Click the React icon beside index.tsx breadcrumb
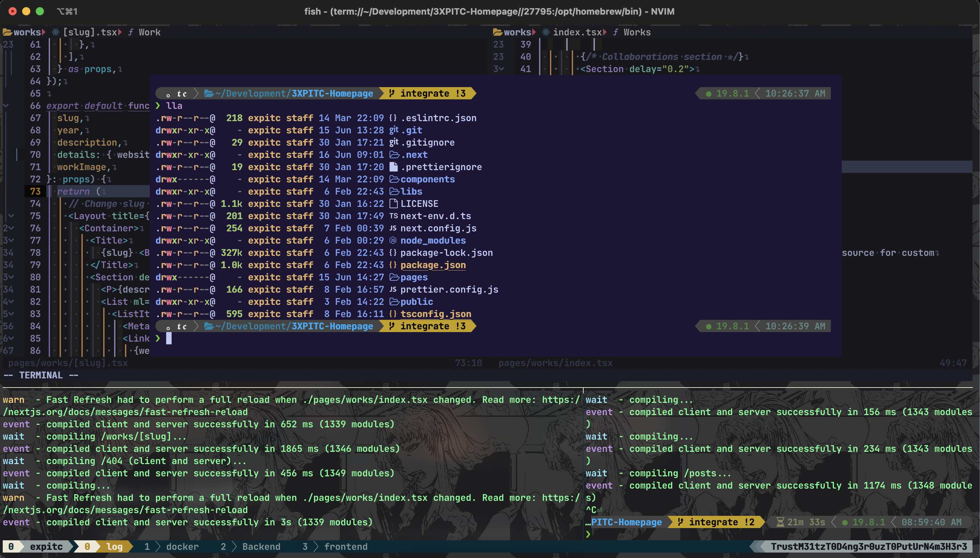 tap(546, 32)
